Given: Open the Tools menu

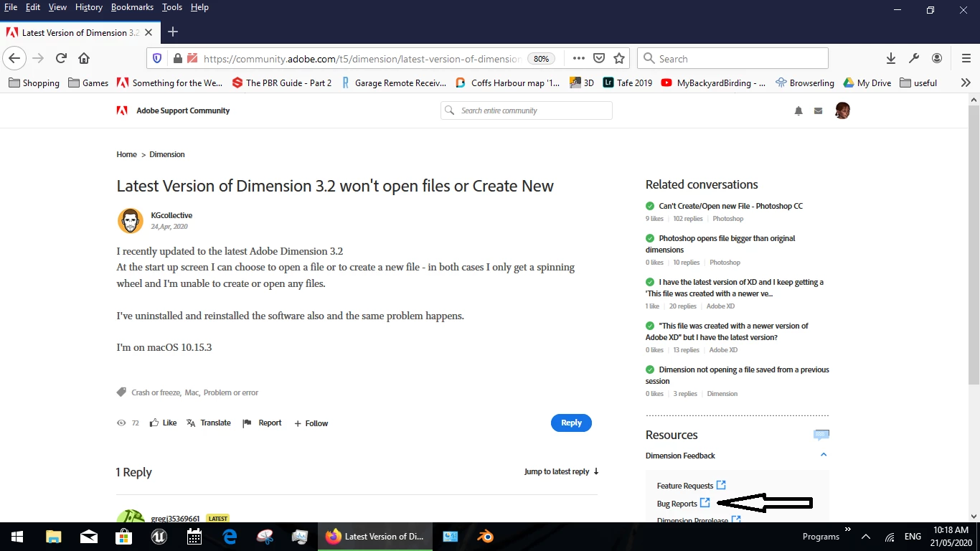Looking at the screenshot, I should (172, 7).
